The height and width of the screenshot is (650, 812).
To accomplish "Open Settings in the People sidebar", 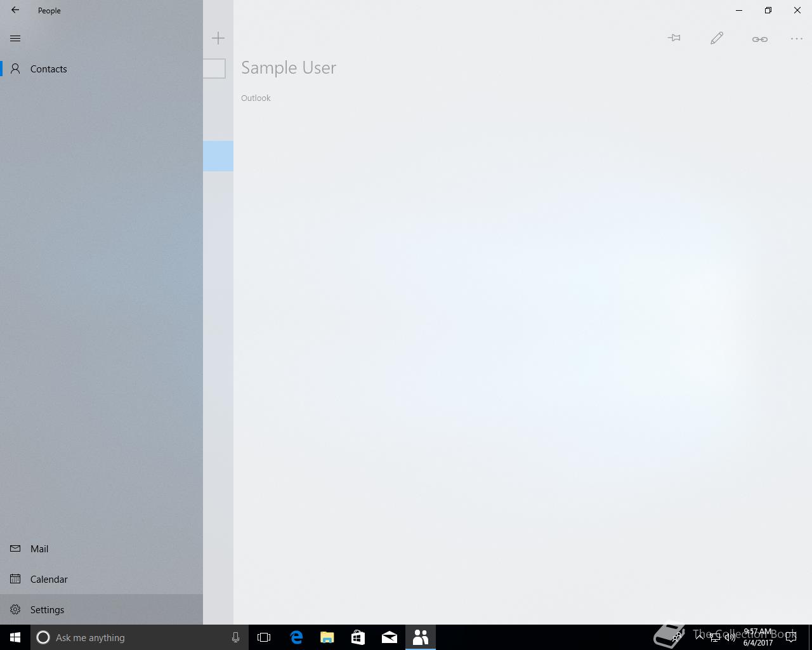I will 101,609.
